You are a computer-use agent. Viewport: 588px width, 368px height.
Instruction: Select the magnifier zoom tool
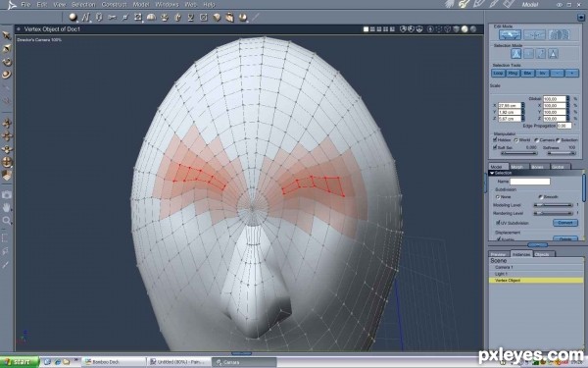(x=7, y=221)
